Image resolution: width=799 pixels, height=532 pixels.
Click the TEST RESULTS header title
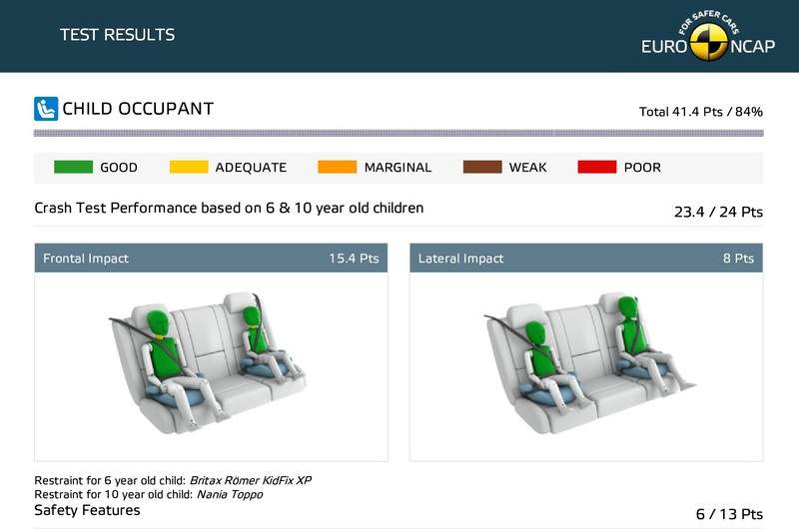coord(117,35)
